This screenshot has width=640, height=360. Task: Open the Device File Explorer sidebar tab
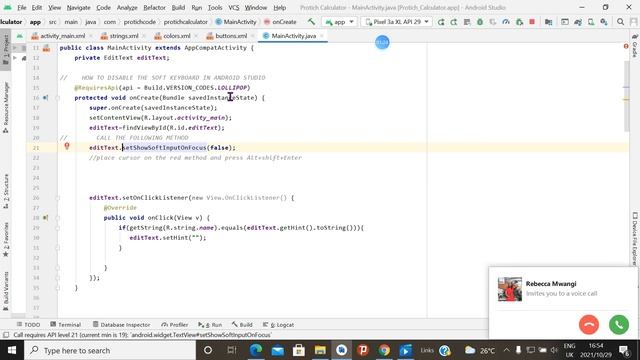pos(635,238)
